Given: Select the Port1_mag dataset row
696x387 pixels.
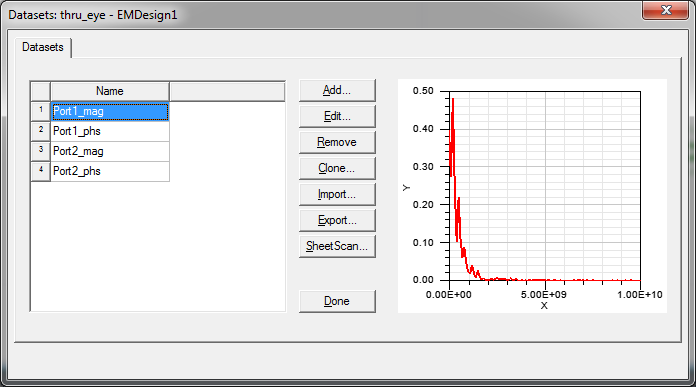Looking at the screenshot, I should 110,111.
